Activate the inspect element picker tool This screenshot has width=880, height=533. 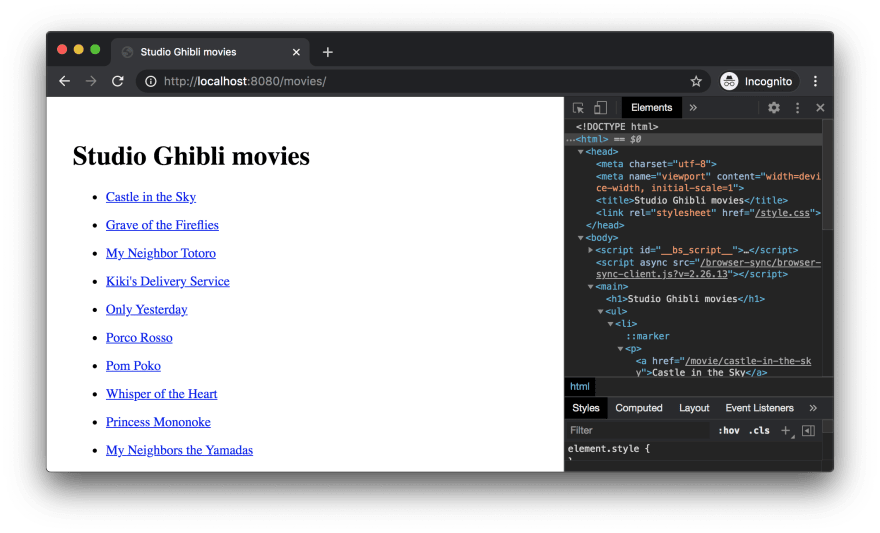point(578,108)
